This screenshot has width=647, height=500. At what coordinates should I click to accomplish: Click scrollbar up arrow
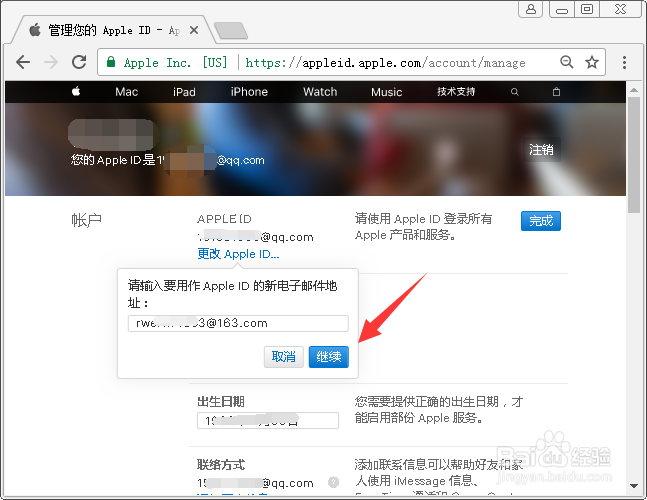point(634,90)
